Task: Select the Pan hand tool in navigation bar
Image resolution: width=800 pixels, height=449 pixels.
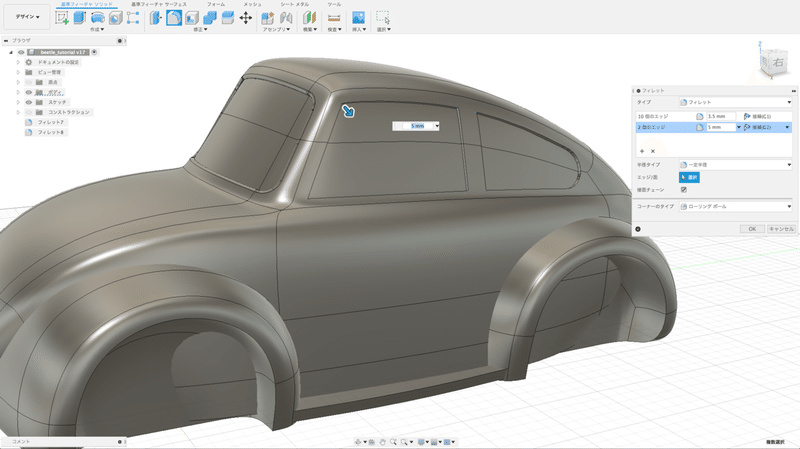Action: point(382,441)
